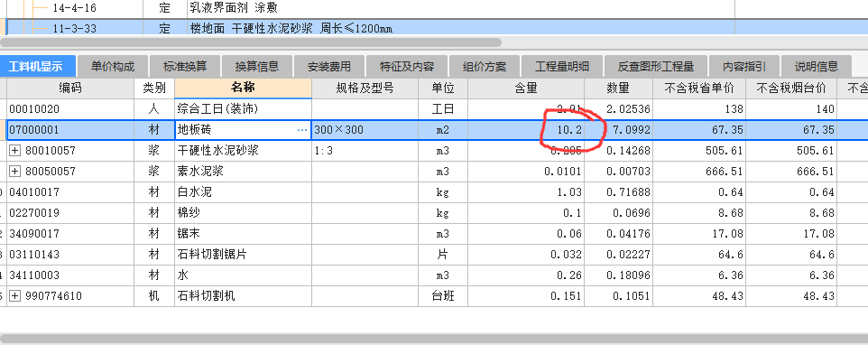The width and height of the screenshot is (868, 345).
Task: Open the 安装费用 tab
Action: [328, 67]
